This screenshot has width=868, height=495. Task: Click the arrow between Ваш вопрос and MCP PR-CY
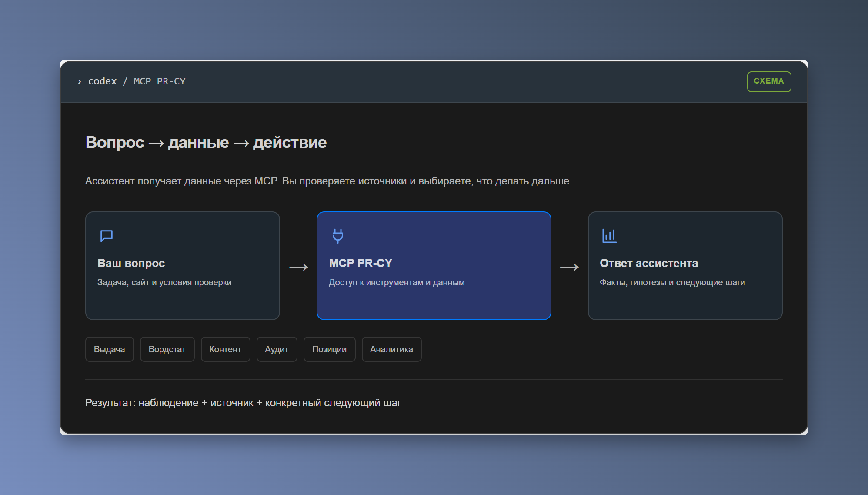point(299,267)
